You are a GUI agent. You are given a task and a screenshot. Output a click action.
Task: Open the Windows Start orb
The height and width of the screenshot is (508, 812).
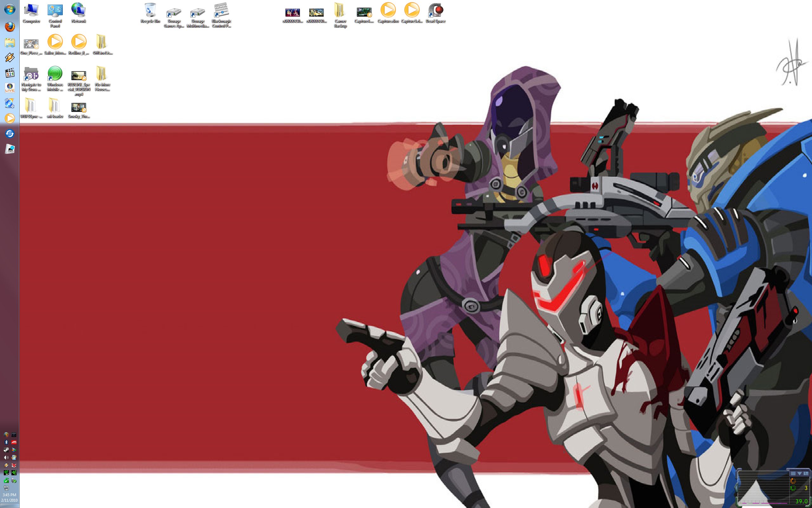point(10,10)
